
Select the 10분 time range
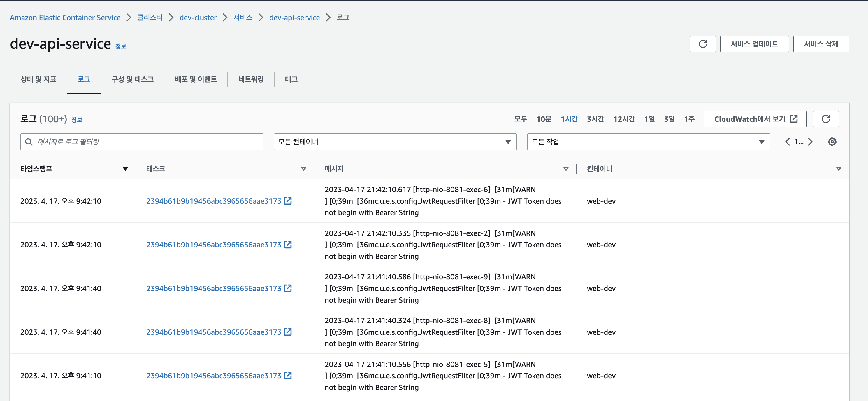(544, 119)
